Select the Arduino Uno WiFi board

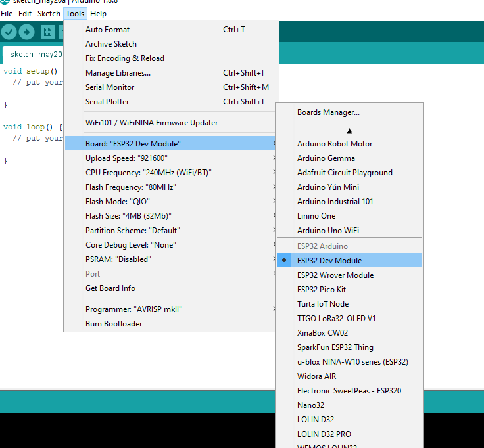(x=349, y=231)
